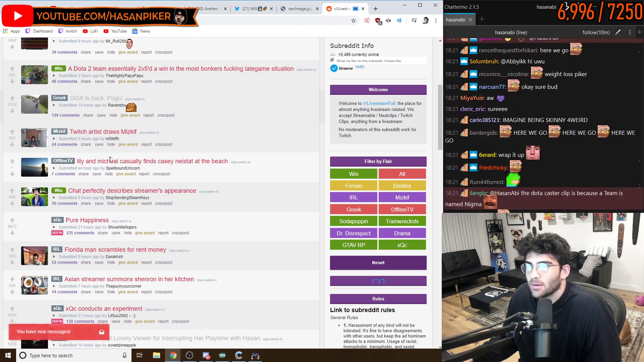
Task: Toggle the show my flair checkbox
Action: (x=332, y=60)
